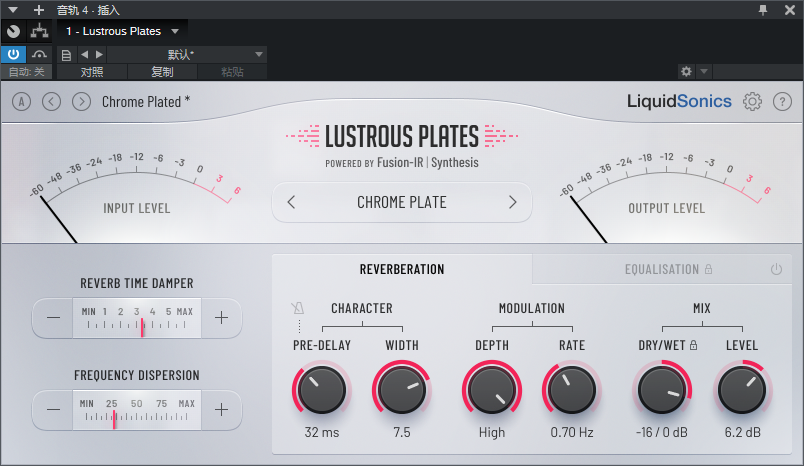Select next plate model with right chevron
The width and height of the screenshot is (804, 466).
[512, 202]
